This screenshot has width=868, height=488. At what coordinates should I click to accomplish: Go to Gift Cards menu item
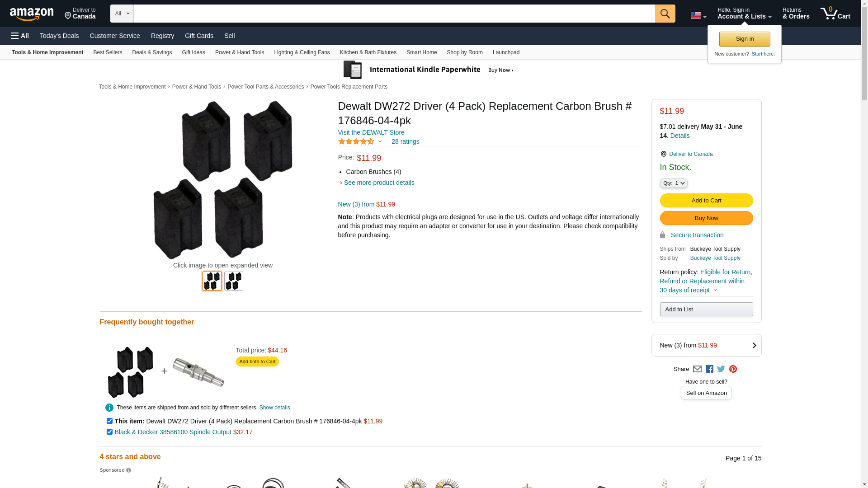(199, 36)
